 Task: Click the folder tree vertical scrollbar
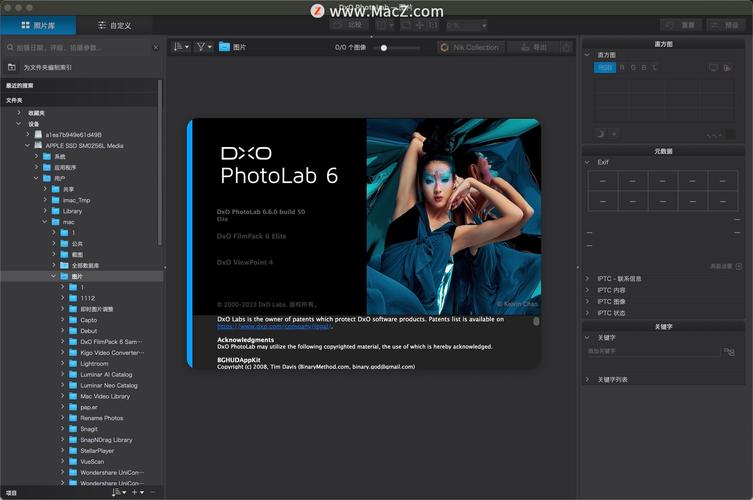click(x=159, y=163)
